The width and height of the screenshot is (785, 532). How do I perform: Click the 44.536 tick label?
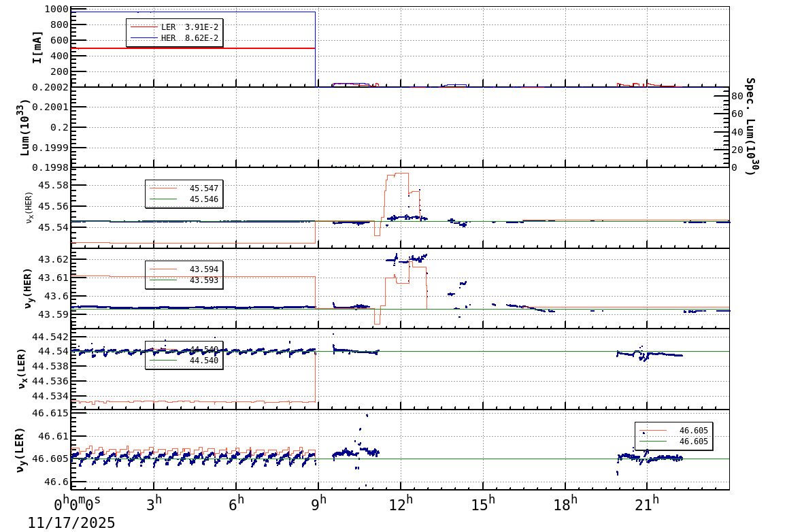(50, 382)
